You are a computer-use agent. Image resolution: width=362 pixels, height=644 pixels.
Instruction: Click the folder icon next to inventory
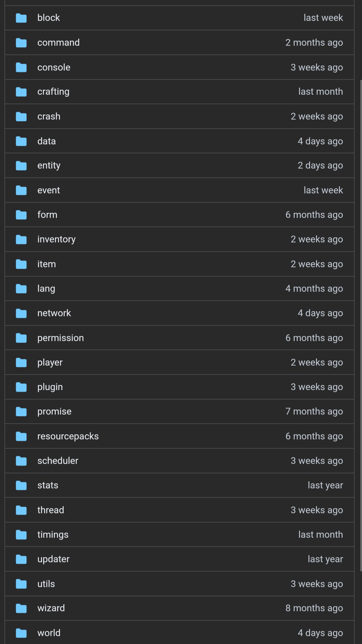pos(21,239)
